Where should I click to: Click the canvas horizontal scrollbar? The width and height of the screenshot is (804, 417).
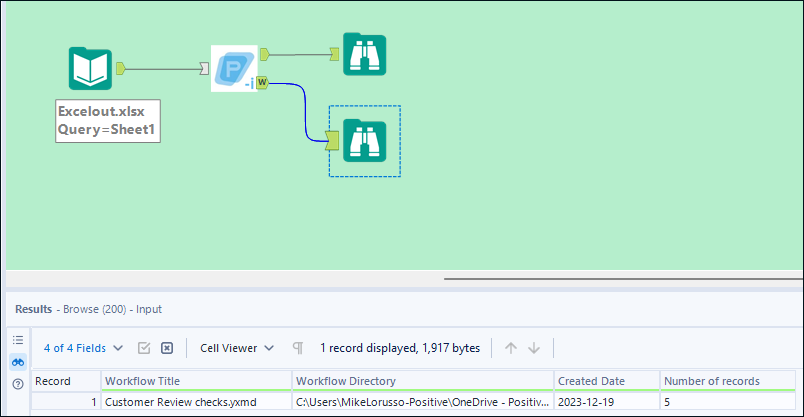623,279
